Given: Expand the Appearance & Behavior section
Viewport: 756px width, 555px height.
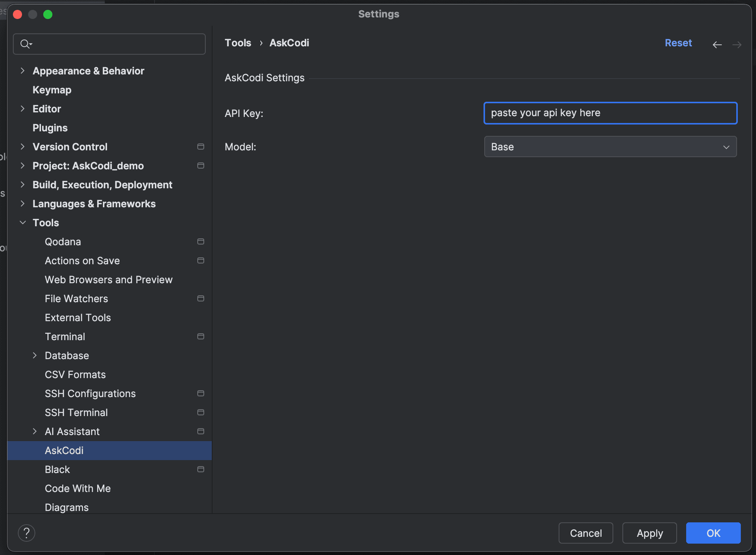Looking at the screenshot, I should pos(22,71).
